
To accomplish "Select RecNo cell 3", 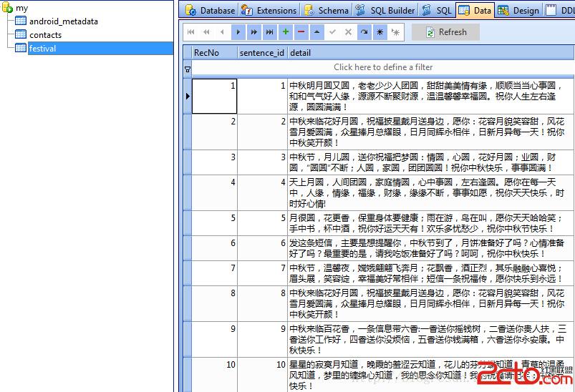I will pyautogui.click(x=215, y=162).
